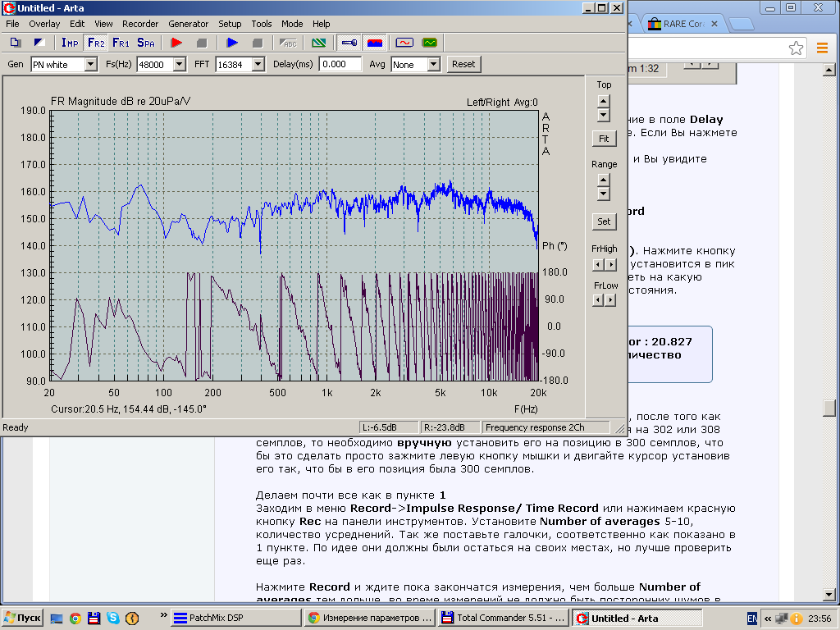Click the green waveform display icon
The height and width of the screenshot is (630, 840).
pyautogui.click(x=429, y=42)
